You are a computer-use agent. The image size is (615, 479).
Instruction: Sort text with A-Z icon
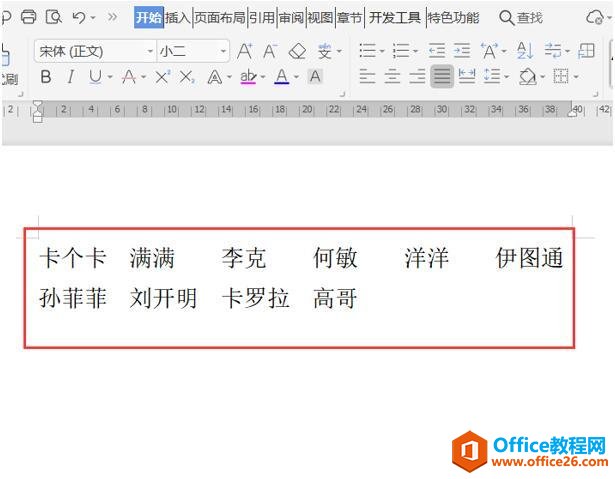pyautogui.click(x=525, y=51)
